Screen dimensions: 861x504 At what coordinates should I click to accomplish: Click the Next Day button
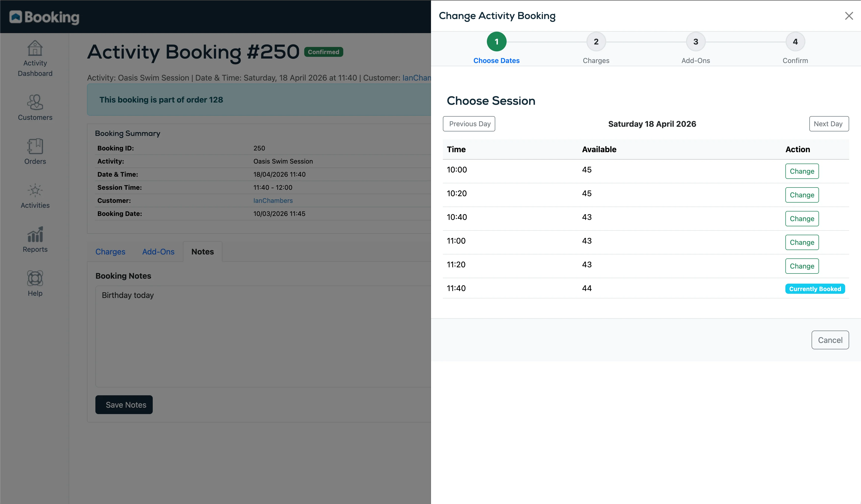pyautogui.click(x=829, y=124)
